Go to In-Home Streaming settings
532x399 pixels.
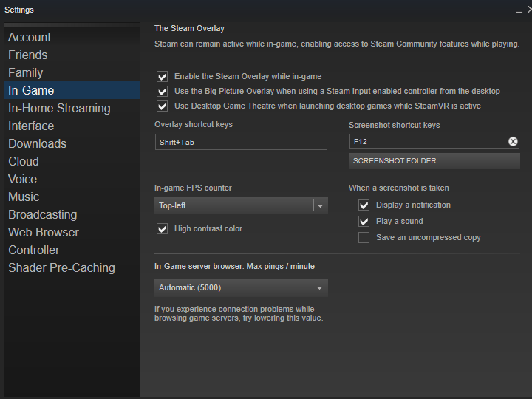pos(59,108)
